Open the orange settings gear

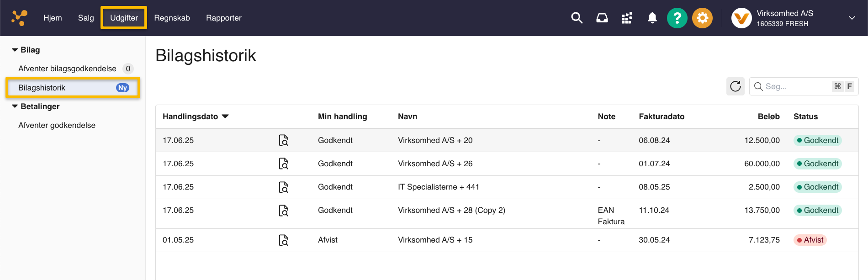702,18
